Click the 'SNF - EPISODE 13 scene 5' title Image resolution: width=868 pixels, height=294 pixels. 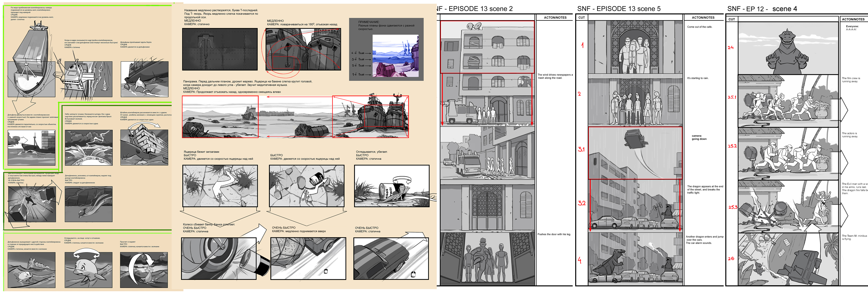point(619,9)
